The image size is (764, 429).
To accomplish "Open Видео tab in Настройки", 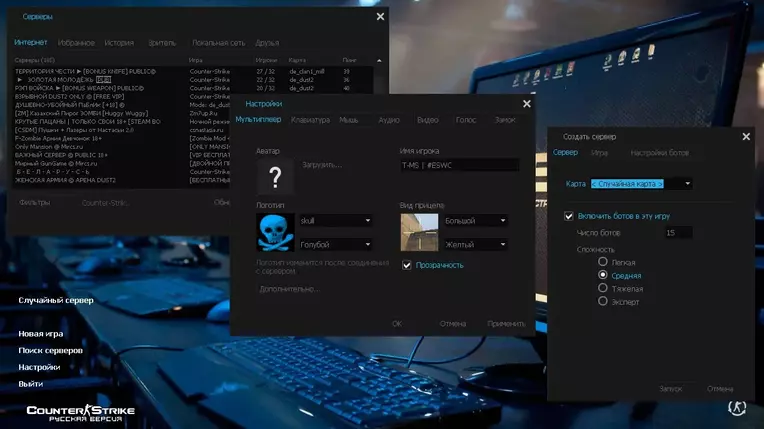I will 428,120.
